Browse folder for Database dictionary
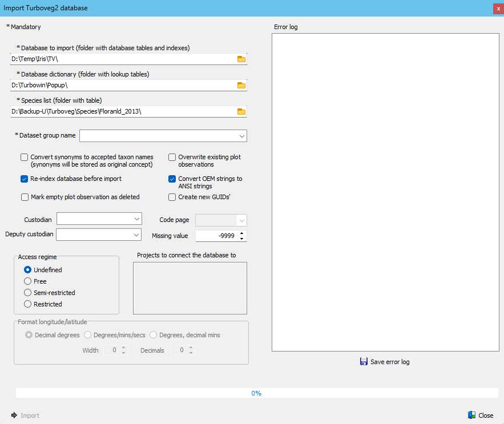Screen dimensions: 504x424 pos(241,86)
